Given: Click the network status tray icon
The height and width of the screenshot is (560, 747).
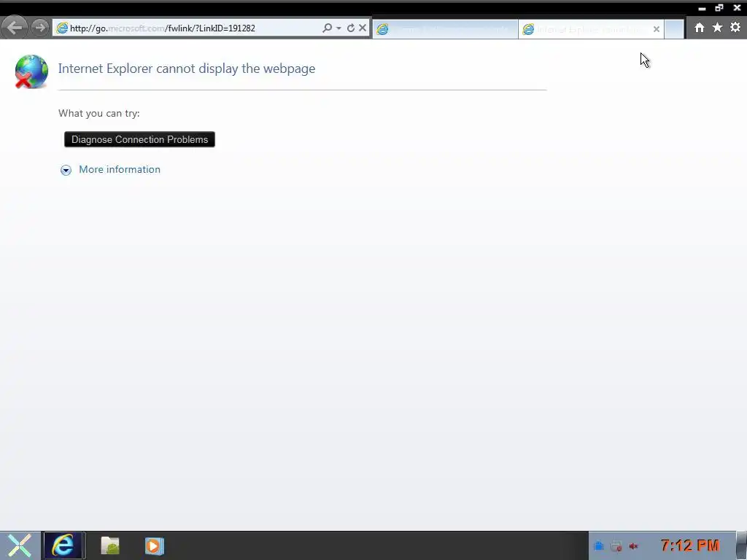Looking at the screenshot, I should tap(616, 546).
